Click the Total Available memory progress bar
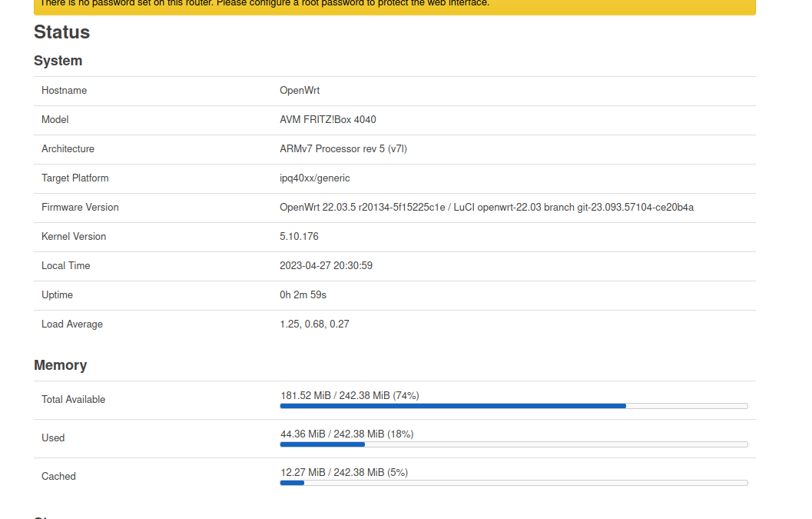Viewport: 812px width, 519px height. [x=513, y=406]
